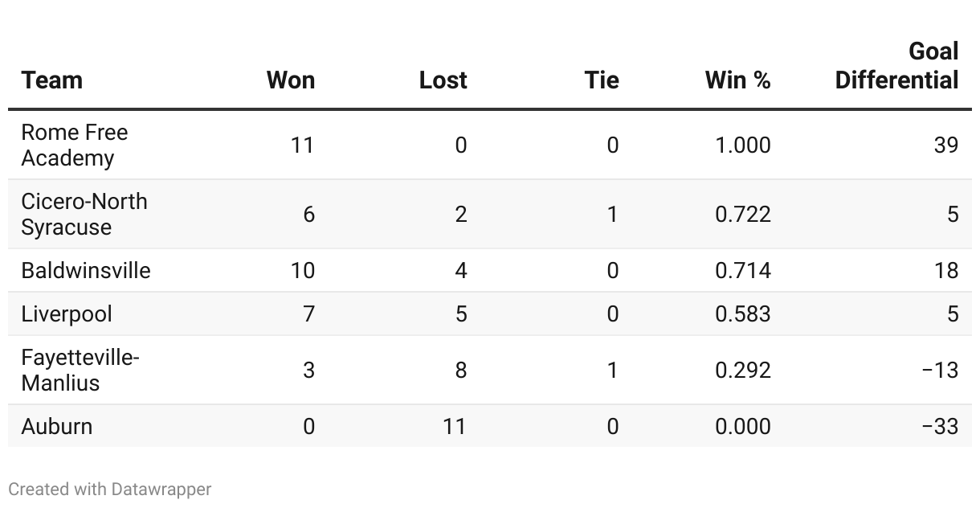Image resolution: width=980 pixels, height=508 pixels.
Task: Select Baldwinsville's goal differential of 18
Action: (946, 270)
